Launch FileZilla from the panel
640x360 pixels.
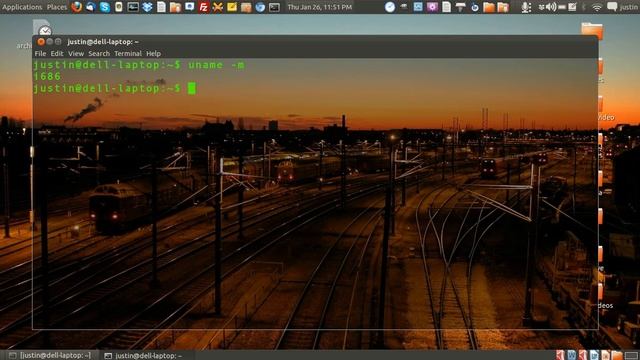click(x=203, y=7)
